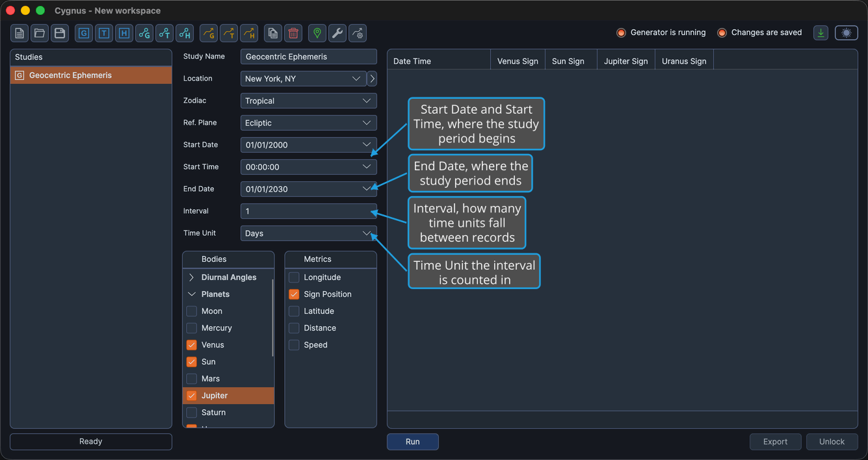Enable the Speed metric
Viewport: 868px width, 460px height.
point(294,345)
